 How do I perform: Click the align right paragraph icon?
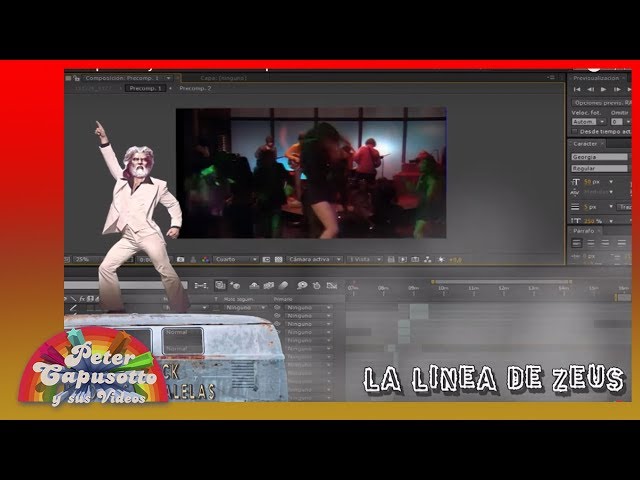point(605,243)
